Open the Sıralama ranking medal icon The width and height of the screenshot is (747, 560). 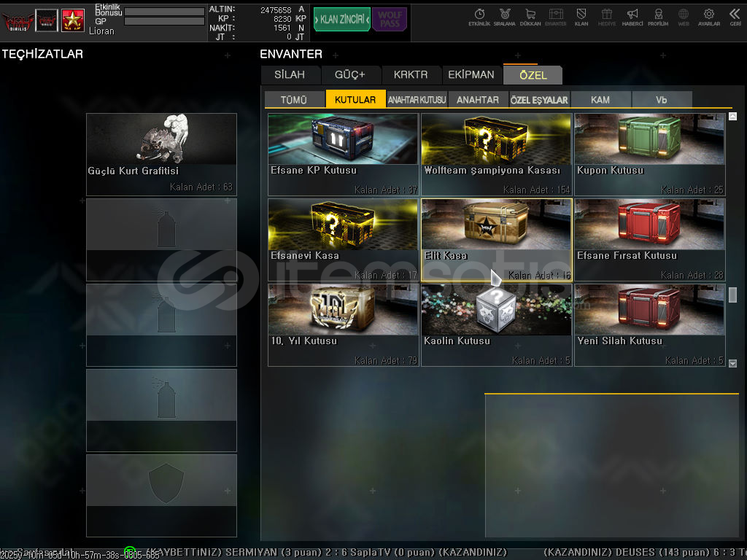(x=505, y=17)
